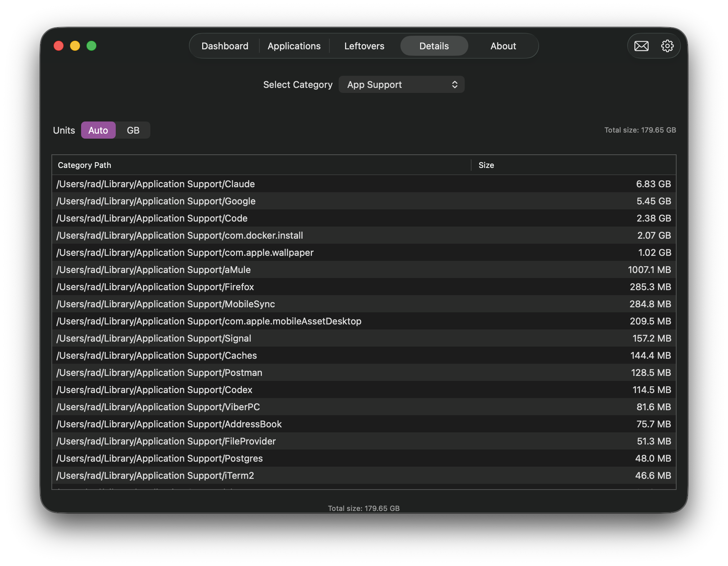Select the Application Support/ViberPC row

[x=364, y=407]
